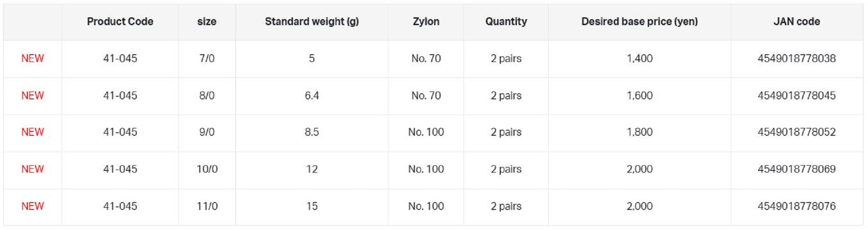The height and width of the screenshot is (229, 868).
Task: Select JAN code 4549018778045
Action: pyautogui.click(x=796, y=95)
